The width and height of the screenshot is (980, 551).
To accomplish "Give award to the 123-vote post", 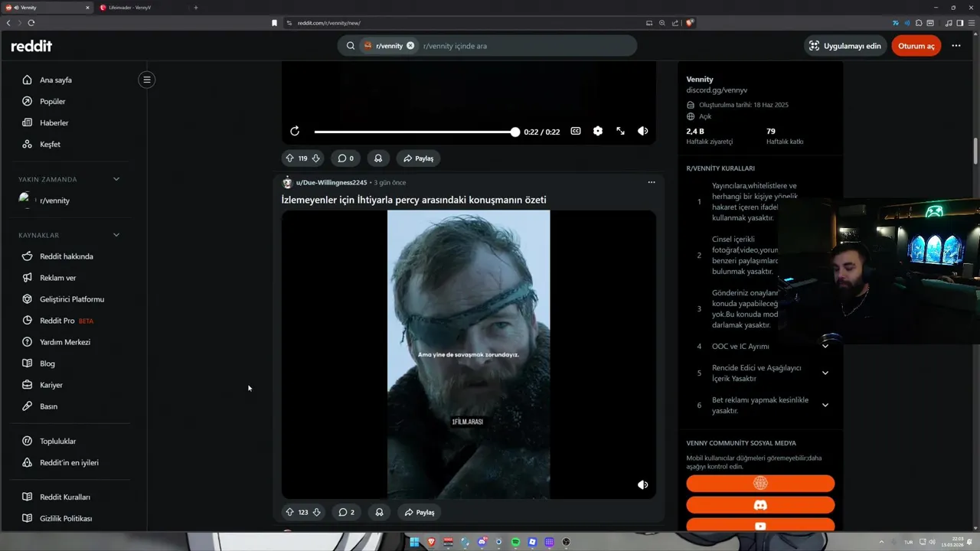I will (x=380, y=512).
